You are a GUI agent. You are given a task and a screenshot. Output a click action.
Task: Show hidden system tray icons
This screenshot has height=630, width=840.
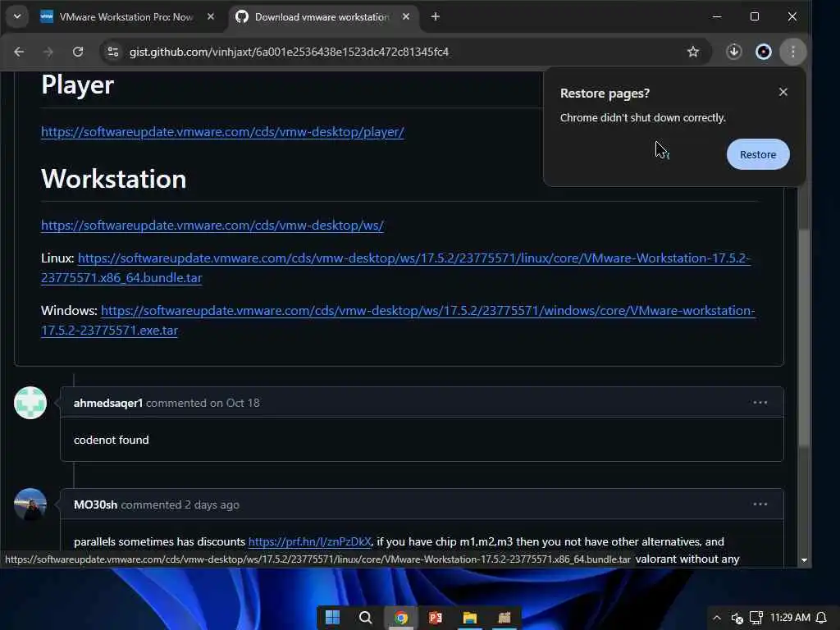(717, 618)
